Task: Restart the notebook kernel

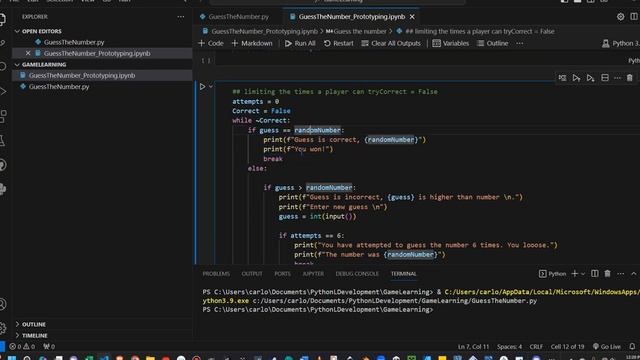Action: pos(339,43)
